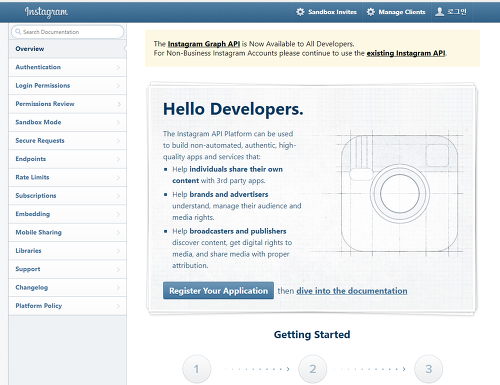Click the chevron on the Secure Requests row
Screen dimensions: 500x385
118,141
